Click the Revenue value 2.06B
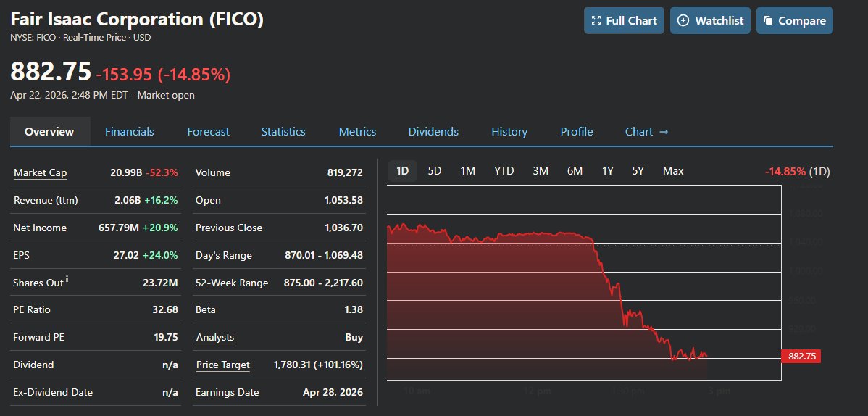Viewport: 868px width, 416px height. [128, 201]
